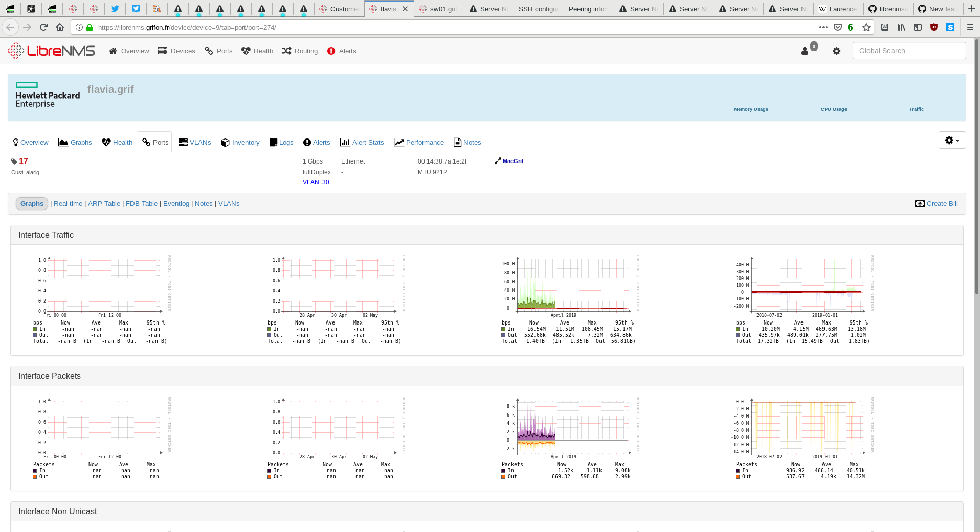Select the green In legend swatch
The image size is (980, 532).
point(503,329)
